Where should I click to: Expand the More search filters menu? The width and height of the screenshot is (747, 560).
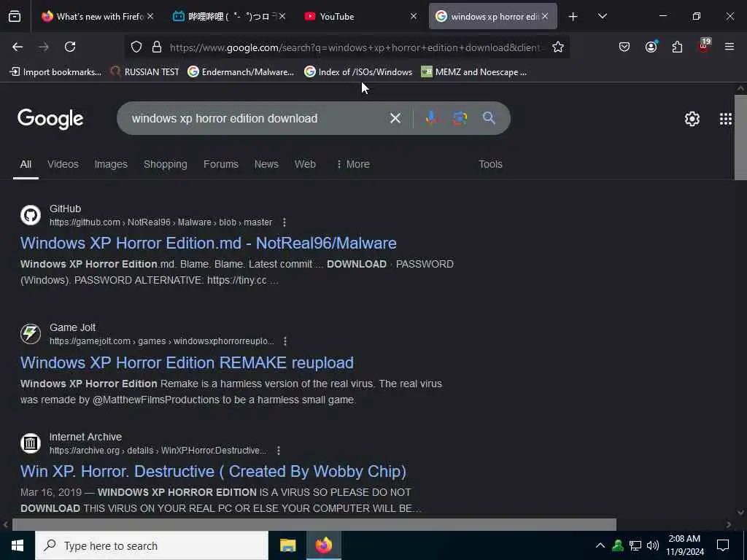353,164
